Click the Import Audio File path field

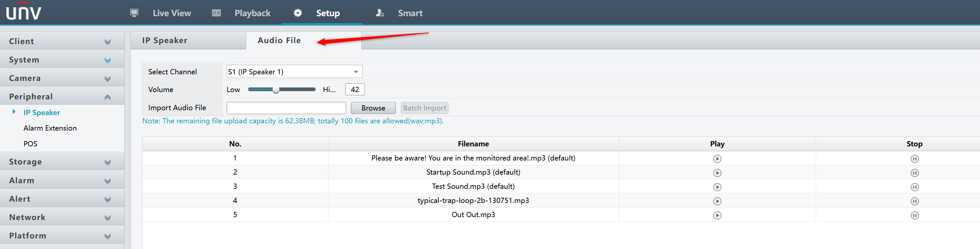coord(286,108)
